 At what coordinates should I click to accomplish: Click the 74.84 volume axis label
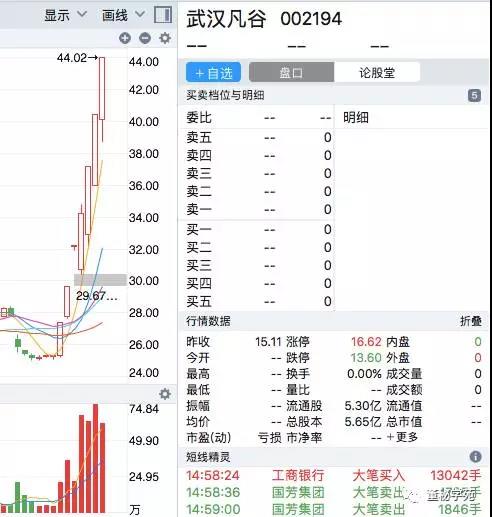(x=144, y=409)
